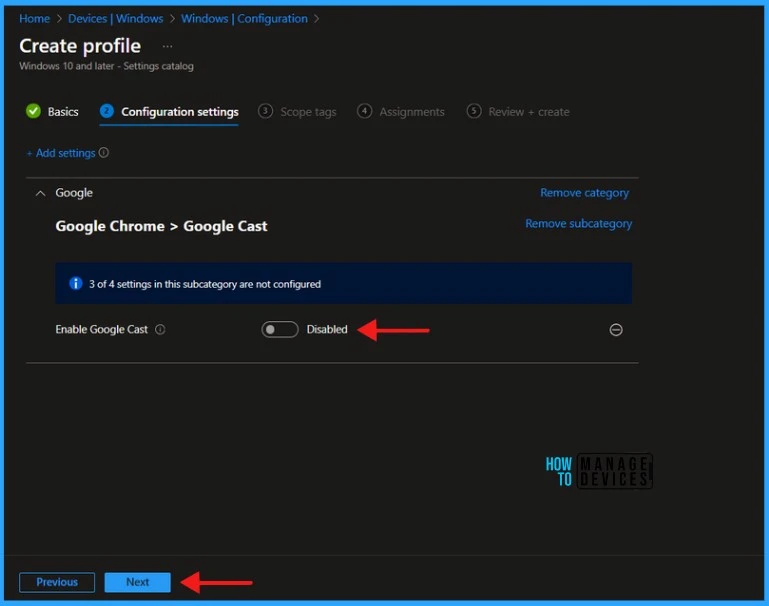Click the info icon next to Add settings
Screen dimensions: 769x606
tap(103, 152)
